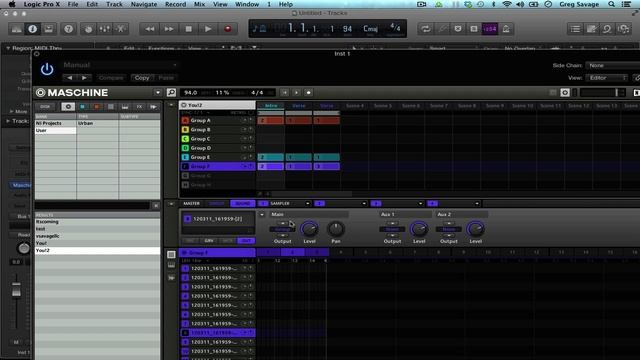Select the Scene 4 slot
Viewport: 640px width, 360px height.
(355, 106)
